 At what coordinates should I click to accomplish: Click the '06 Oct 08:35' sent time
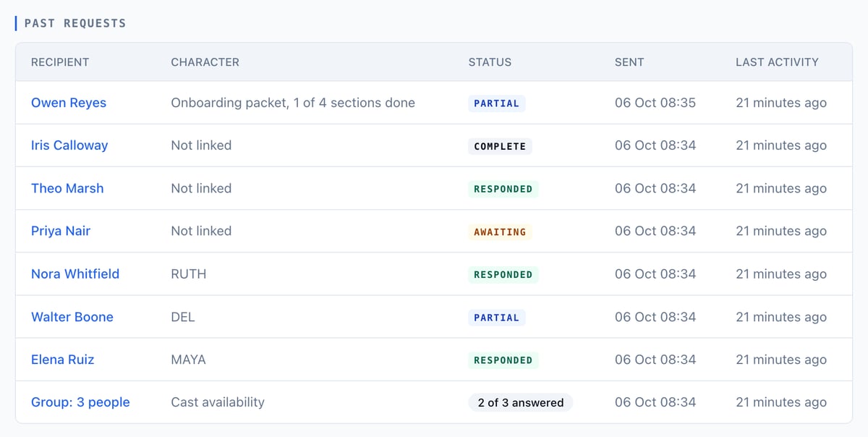tap(655, 103)
